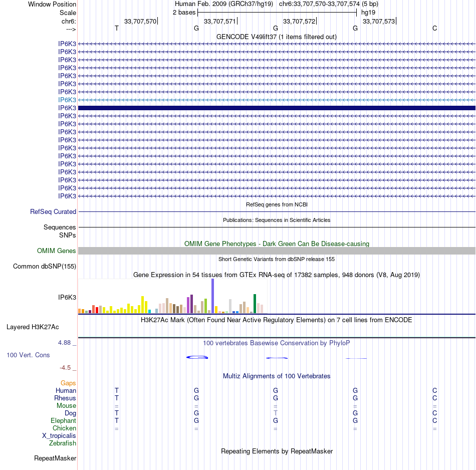Image resolution: width=476 pixels, height=470 pixels.
Task: Open the 100 Vert. Cons track label
Action: point(28,355)
